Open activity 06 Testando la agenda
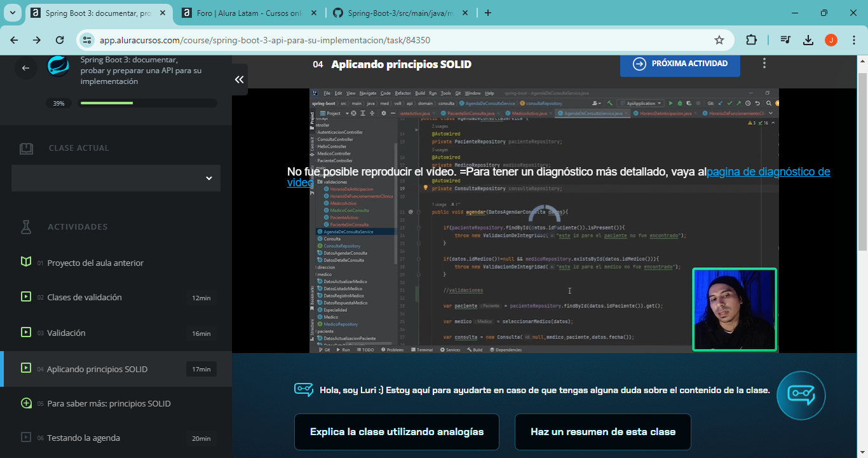This screenshot has height=458, width=868. (116, 438)
